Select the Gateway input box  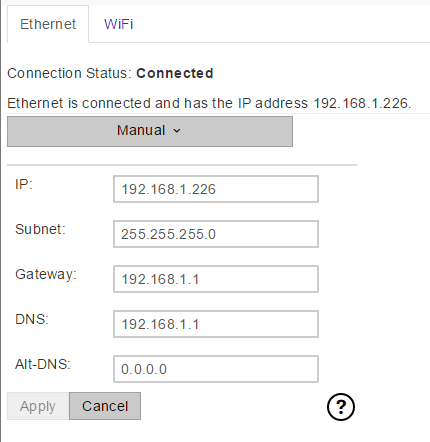(x=216, y=279)
